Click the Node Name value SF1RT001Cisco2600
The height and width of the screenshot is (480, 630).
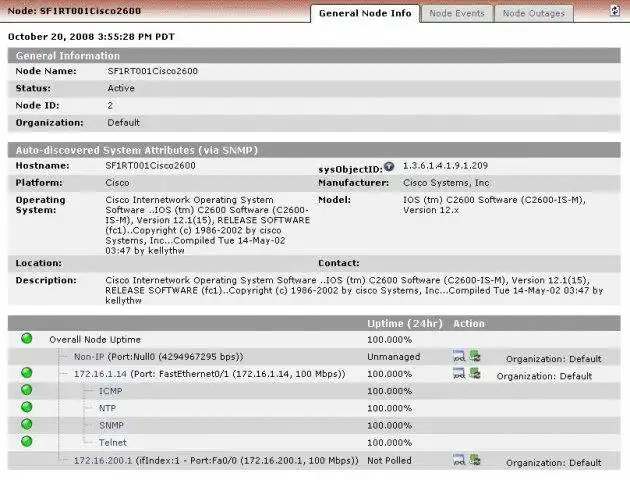point(152,71)
